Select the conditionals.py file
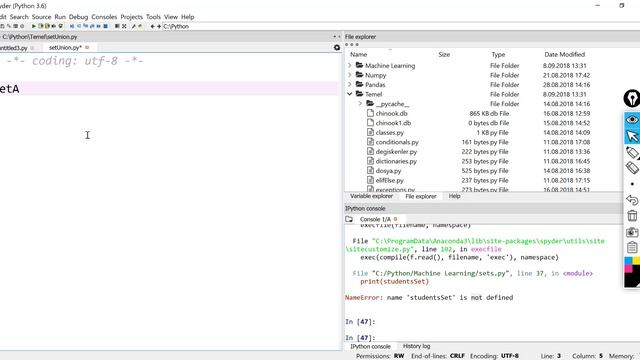The width and height of the screenshot is (640, 360). point(397,142)
